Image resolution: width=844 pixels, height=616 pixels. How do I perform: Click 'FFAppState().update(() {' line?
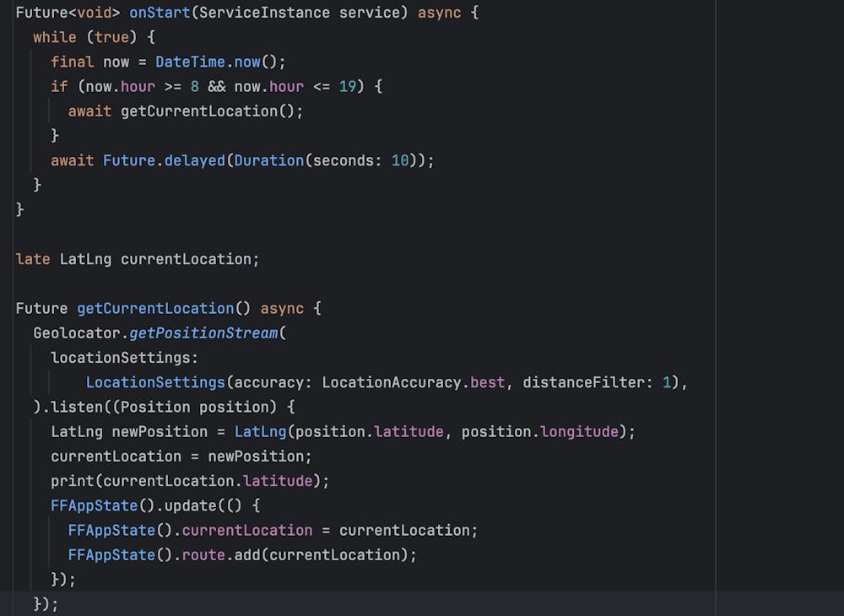click(x=155, y=505)
